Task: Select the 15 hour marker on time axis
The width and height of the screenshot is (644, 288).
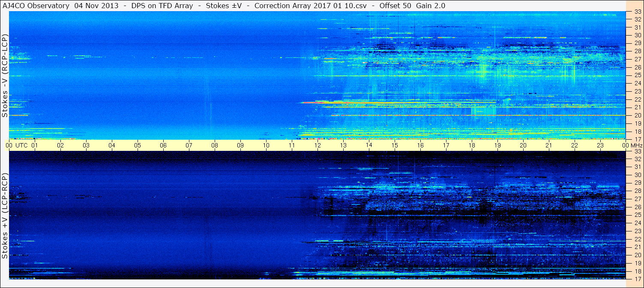Action: 395,145
